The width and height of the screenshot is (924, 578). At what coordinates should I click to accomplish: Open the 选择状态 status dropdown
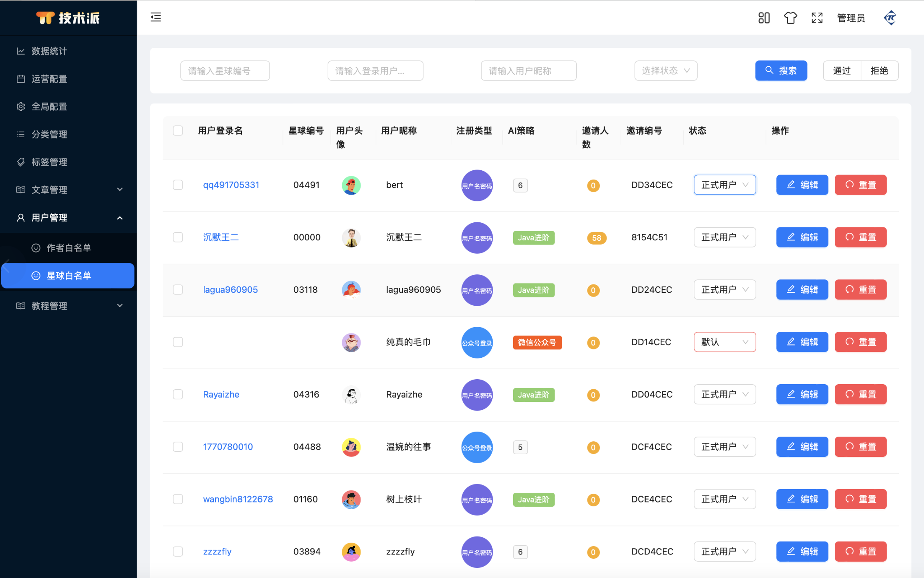[666, 70]
